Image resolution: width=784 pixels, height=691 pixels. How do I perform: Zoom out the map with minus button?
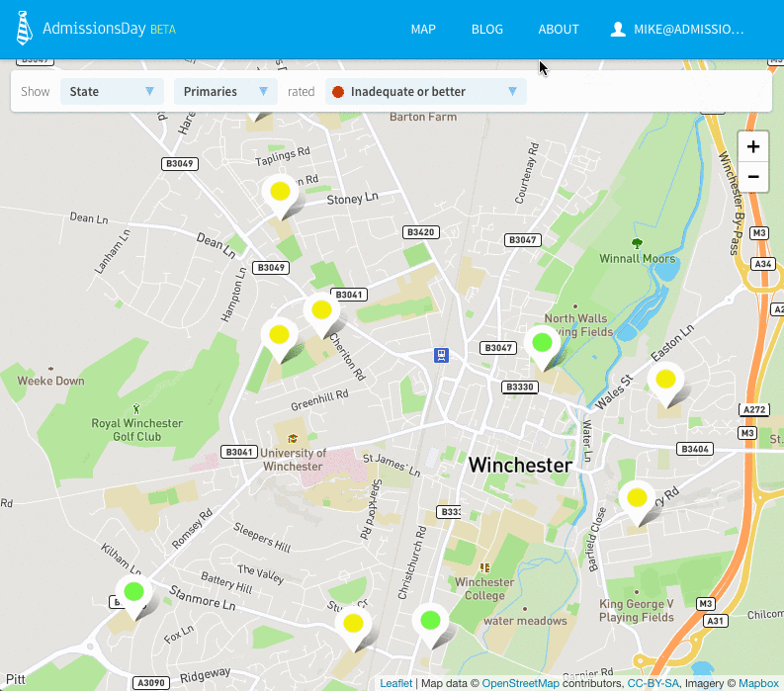753,177
